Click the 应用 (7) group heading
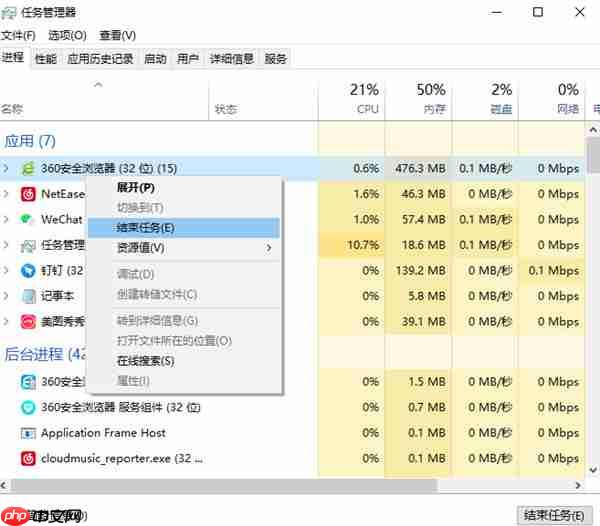This screenshot has height=526, width=600. pyautogui.click(x=30, y=141)
